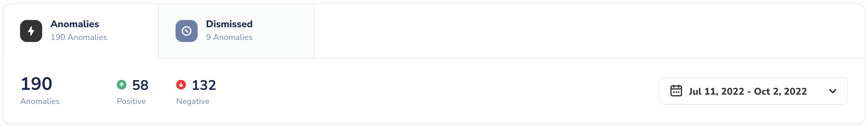This screenshot has height=126, width=868.
Task: Click the lightning bolt Anomalies icon
Action: (x=31, y=31)
